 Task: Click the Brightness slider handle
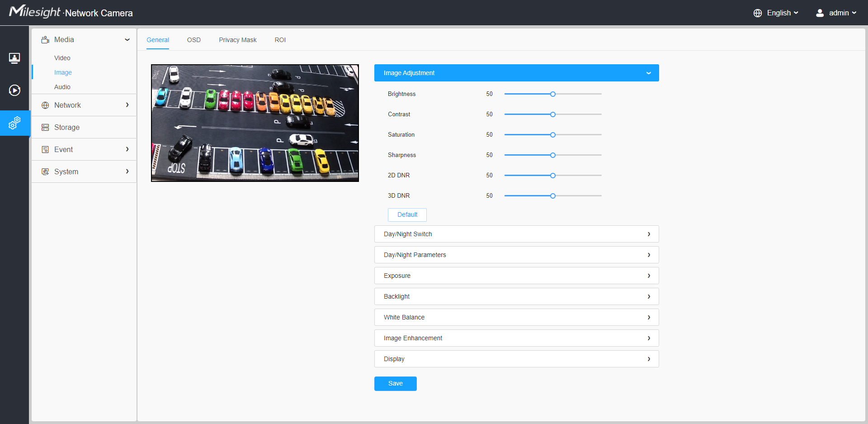pos(552,94)
